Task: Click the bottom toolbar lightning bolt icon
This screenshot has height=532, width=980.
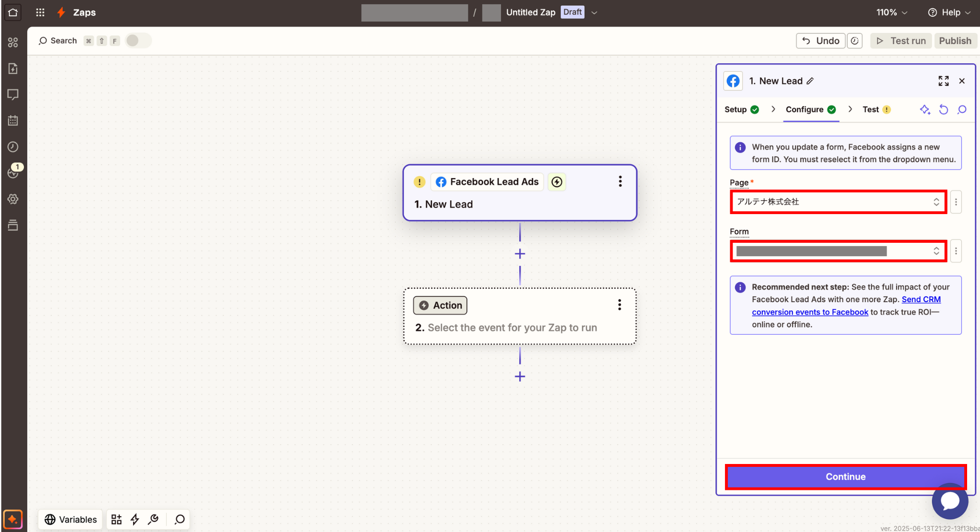Action: pos(135,520)
